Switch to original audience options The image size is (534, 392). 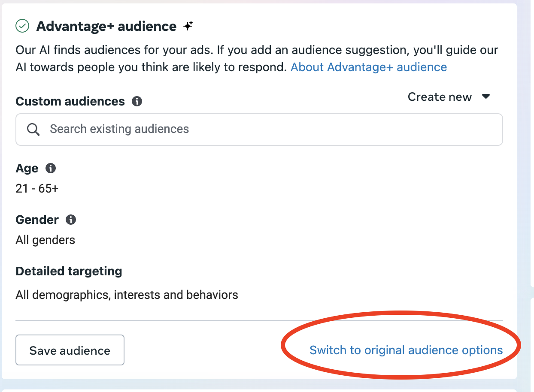[x=406, y=350]
